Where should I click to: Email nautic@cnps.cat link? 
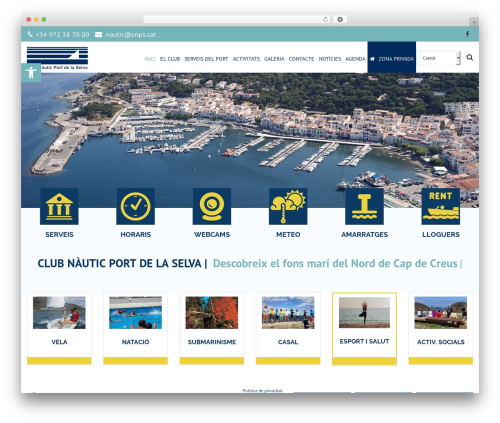tap(131, 34)
